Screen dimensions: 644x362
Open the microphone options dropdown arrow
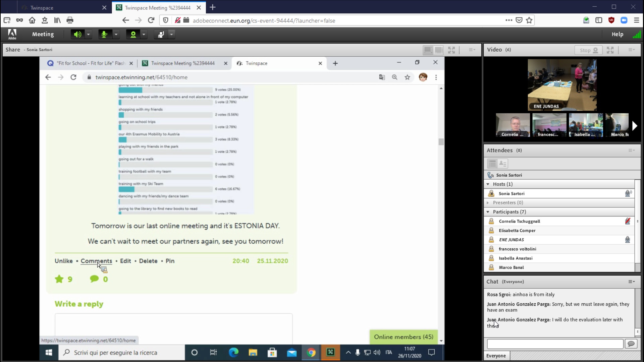(x=116, y=34)
